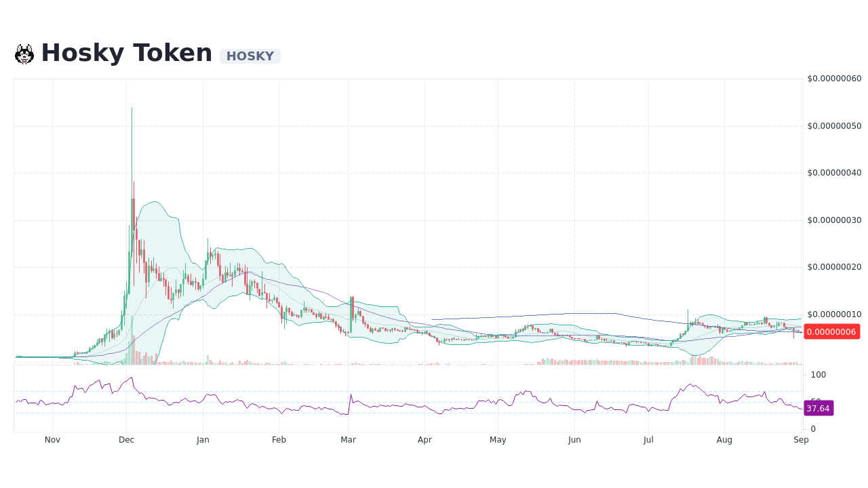868x488 pixels.
Task: Select the red current price label icon
Action: coord(832,331)
